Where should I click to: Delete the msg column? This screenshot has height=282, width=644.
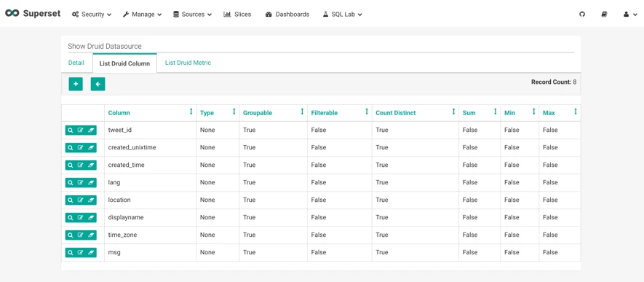point(91,252)
